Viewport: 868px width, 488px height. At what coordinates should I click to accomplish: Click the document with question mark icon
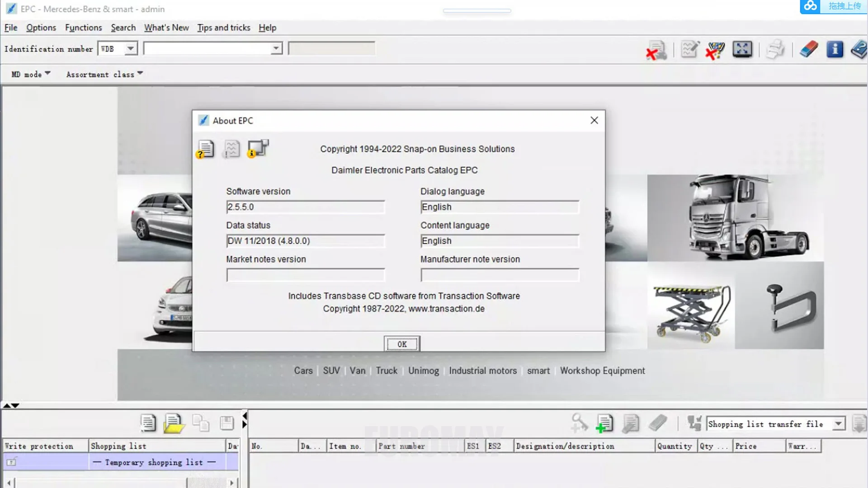coord(206,149)
